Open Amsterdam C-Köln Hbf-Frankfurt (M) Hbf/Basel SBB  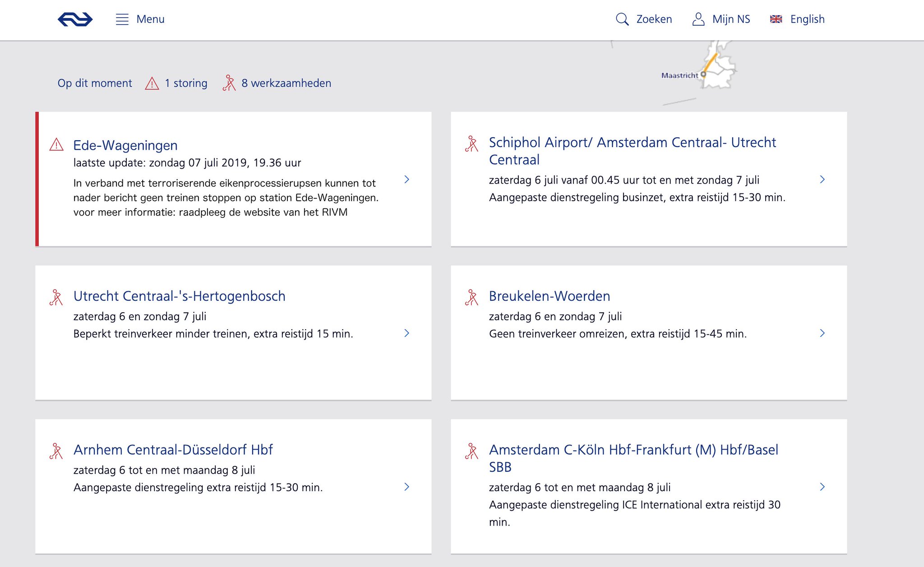(x=633, y=458)
